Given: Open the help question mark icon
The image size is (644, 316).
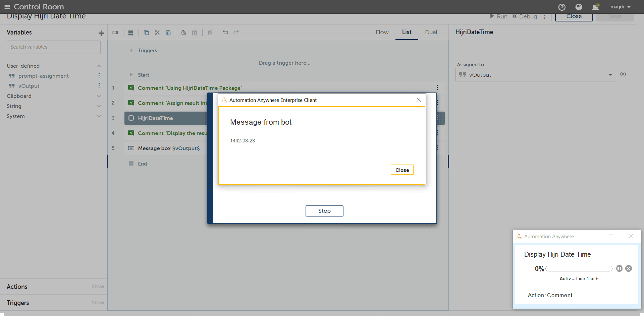Looking at the screenshot, I should [x=562, y=7].
